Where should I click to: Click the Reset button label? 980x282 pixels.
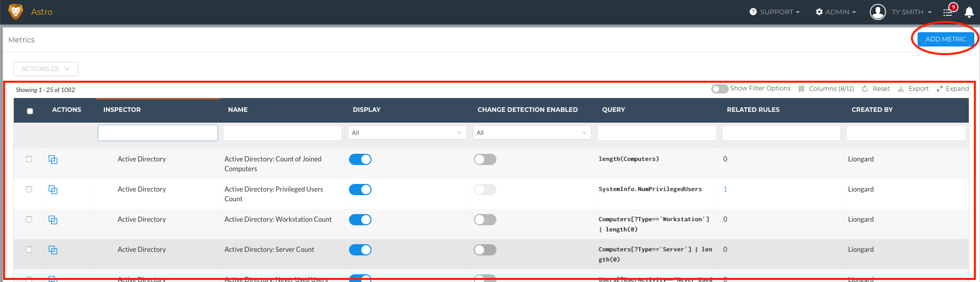click(x=881, y=89)
